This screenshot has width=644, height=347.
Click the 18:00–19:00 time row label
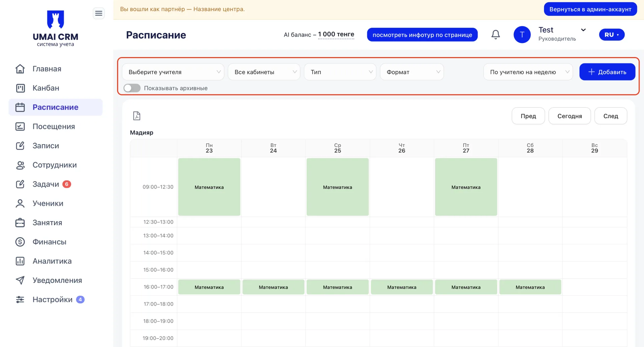(158, 321)
